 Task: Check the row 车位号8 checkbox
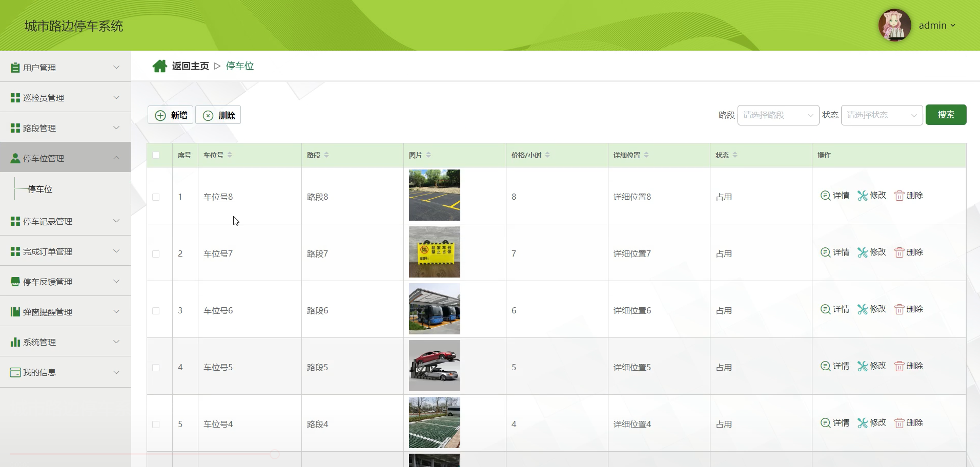coord(156,197)
